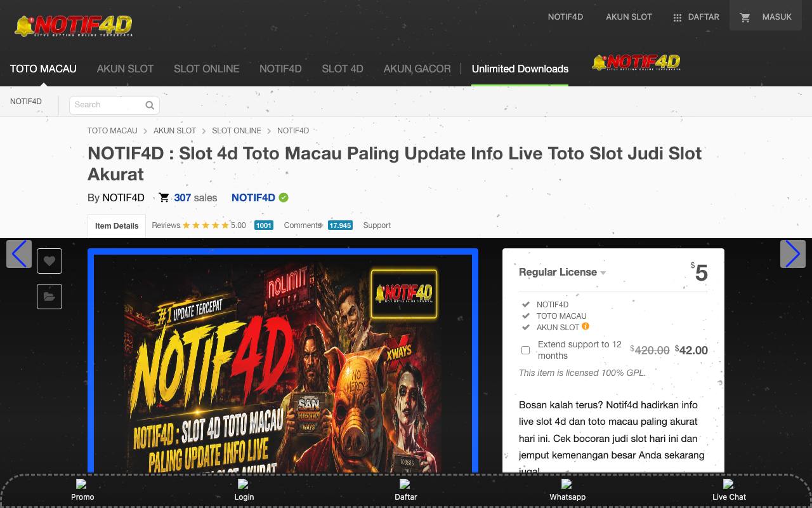The width and height of the screenshot is (812, 508).
Task: Open the Live Chat icon in bottom bar
Action: point(728,484)
